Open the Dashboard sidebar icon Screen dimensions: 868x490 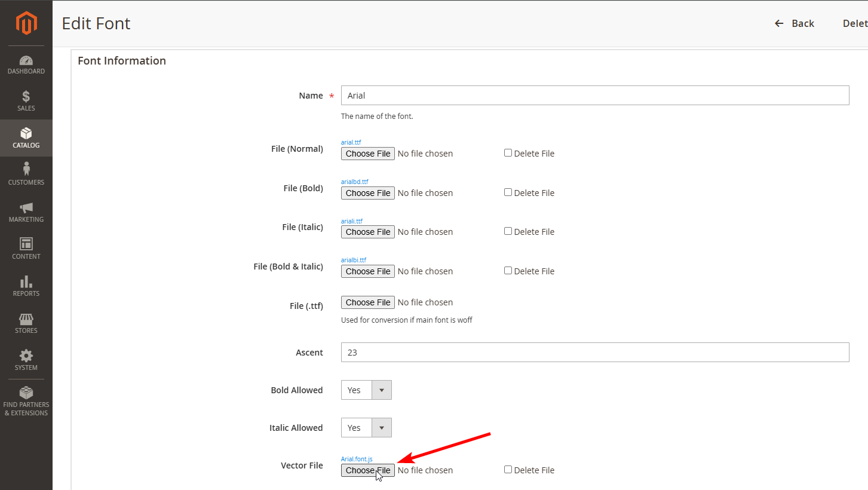pos(26,60)
